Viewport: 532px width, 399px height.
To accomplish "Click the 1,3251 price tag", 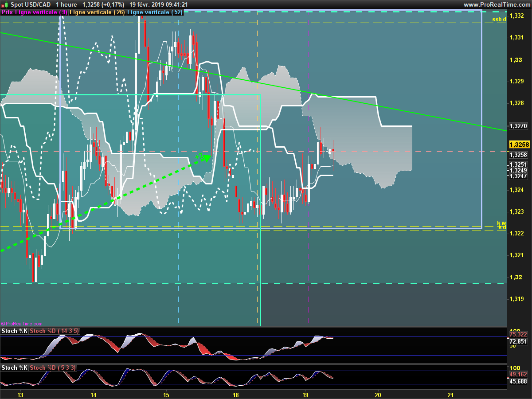I will pos(518,164).
